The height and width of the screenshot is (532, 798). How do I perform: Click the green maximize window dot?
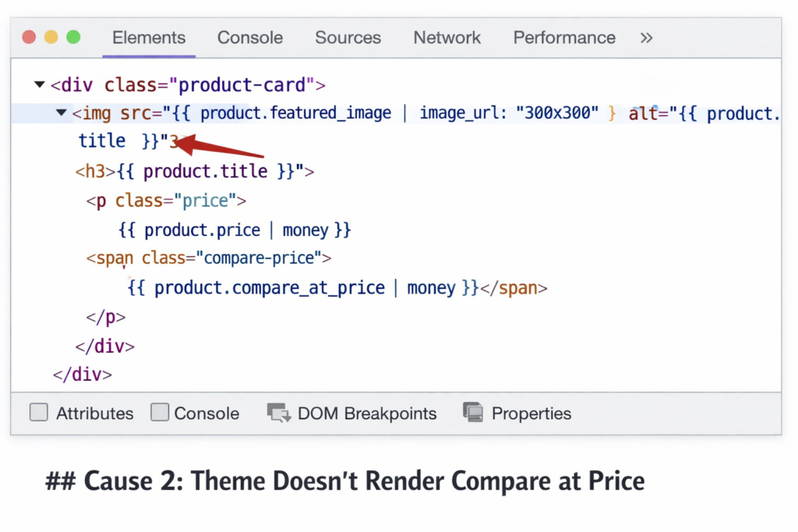(73, 37)
